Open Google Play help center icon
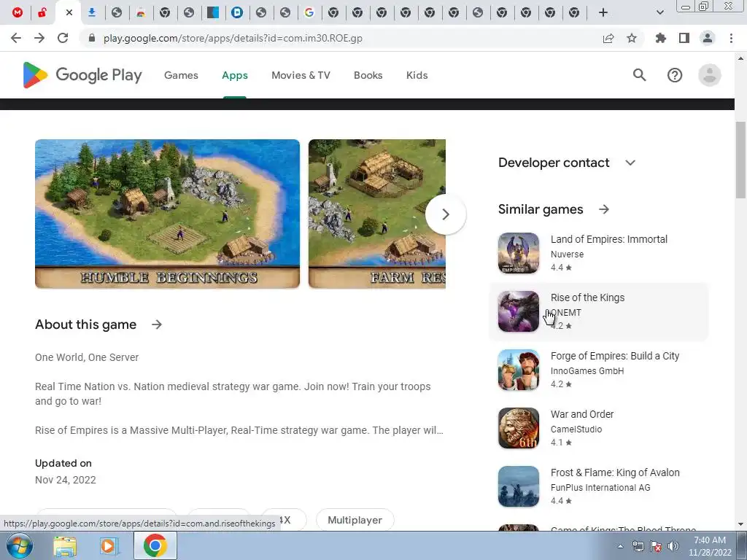 [x=675, y=75]
